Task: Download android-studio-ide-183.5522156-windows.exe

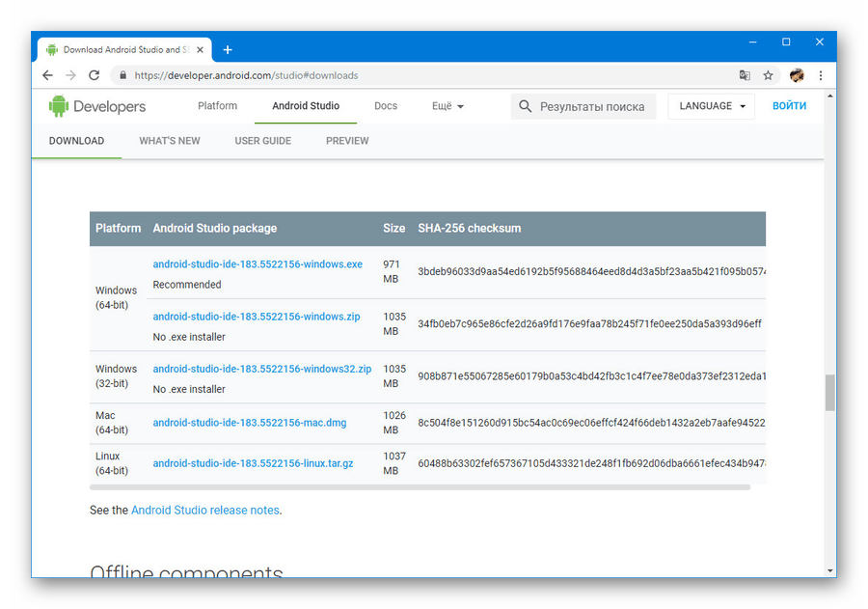Action: [x=258, y=264]
